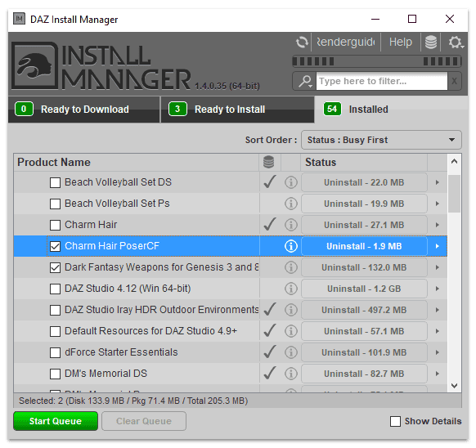Sort by Product Name column header
476x448 pixels.
(137, 162)
